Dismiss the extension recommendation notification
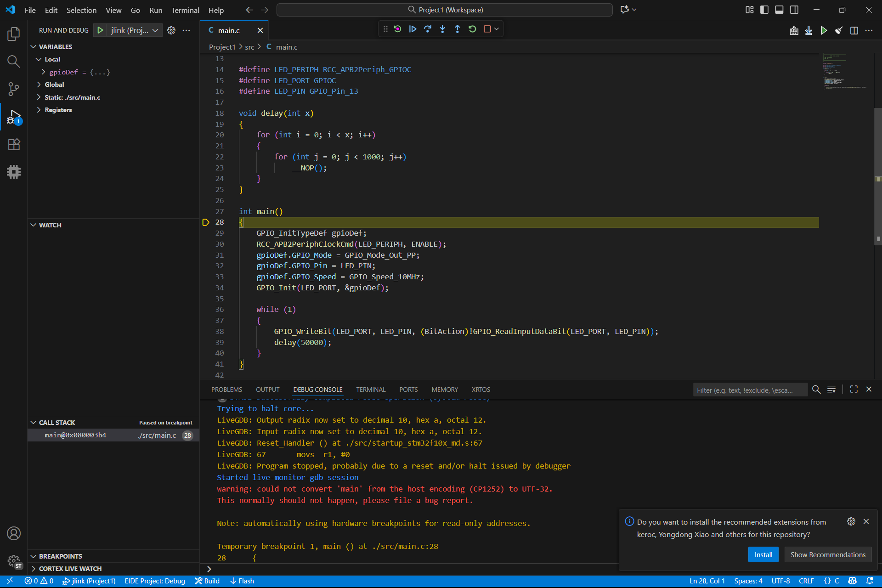Image resolution: width=882 pixels, height=588 pixels. pos(866,521)
